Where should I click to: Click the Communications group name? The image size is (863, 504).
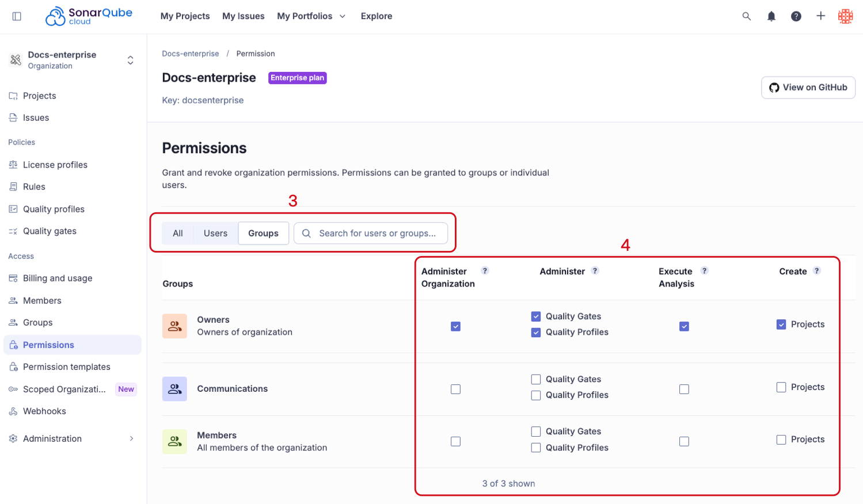(233, 389)
